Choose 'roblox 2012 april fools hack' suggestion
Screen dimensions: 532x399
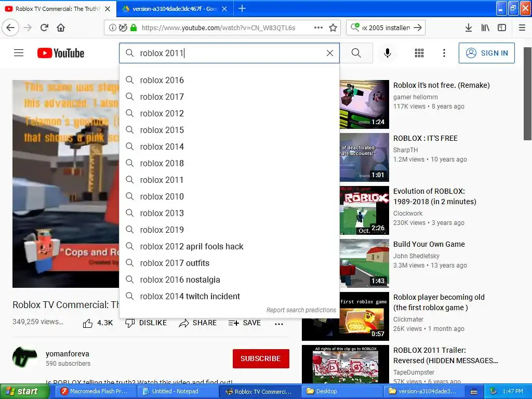coord(229,246)
